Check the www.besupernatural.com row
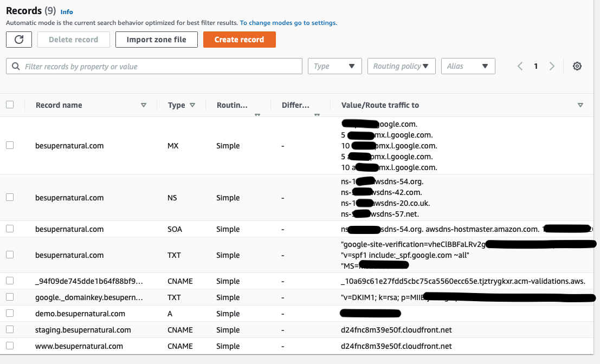 [x=10, y=346]
